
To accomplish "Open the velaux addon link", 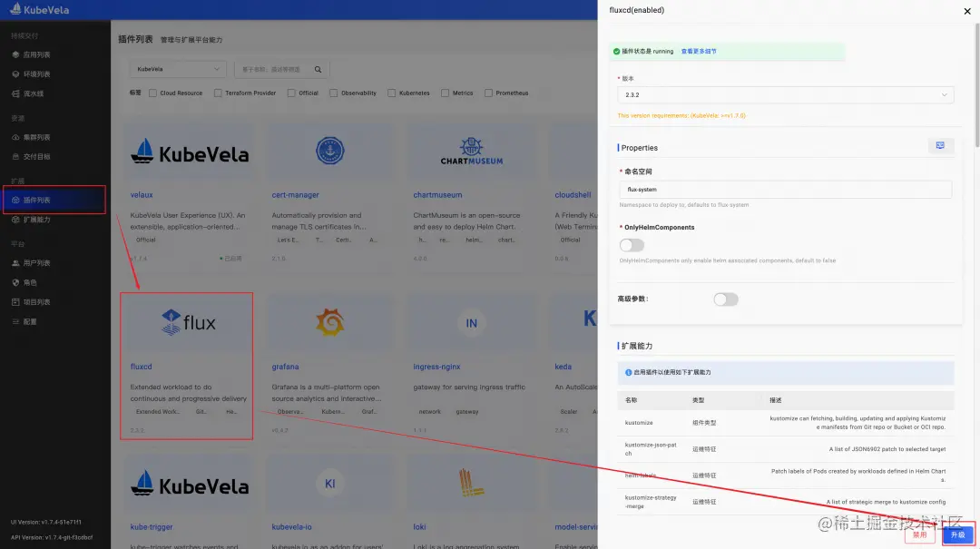I will pyautogui.click(x=142, y=195).
